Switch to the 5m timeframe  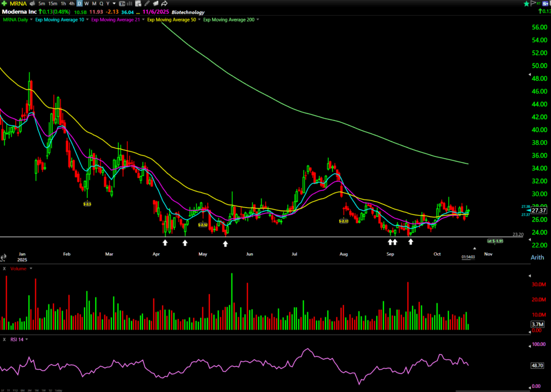(x=41, y=3)
